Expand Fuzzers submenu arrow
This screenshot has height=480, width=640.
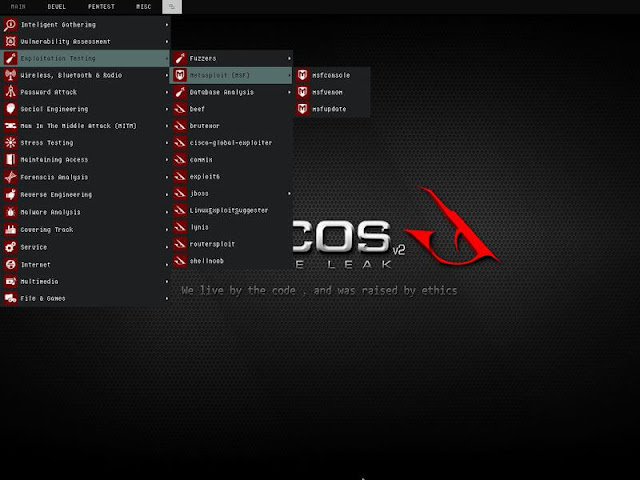click(x=289, y=58)
